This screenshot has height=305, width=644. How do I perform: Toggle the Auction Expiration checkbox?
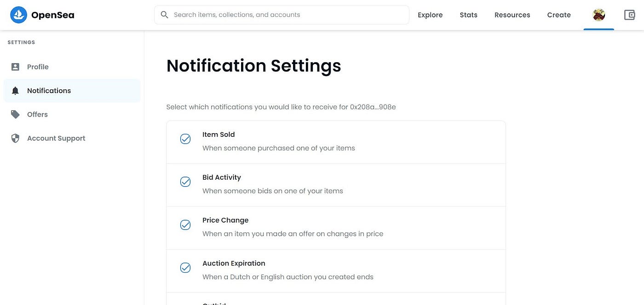185,267
